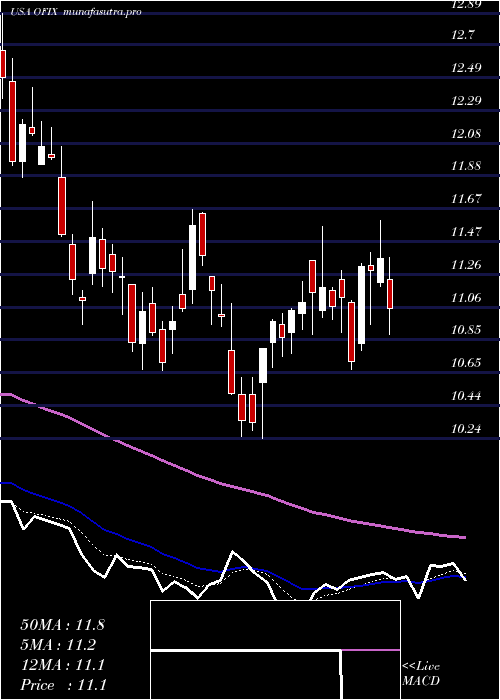Select the 12.49 price axis label
500x700 pixels.
tap(467, 68)
